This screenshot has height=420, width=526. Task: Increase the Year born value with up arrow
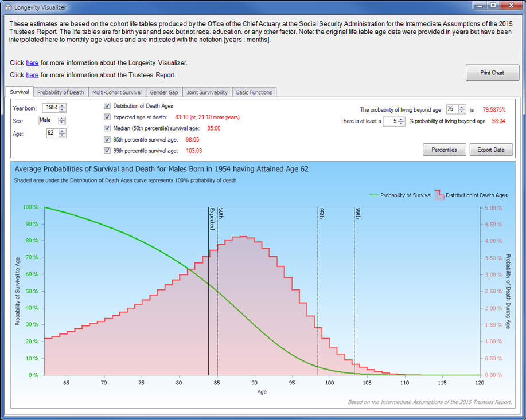(62, 105)
